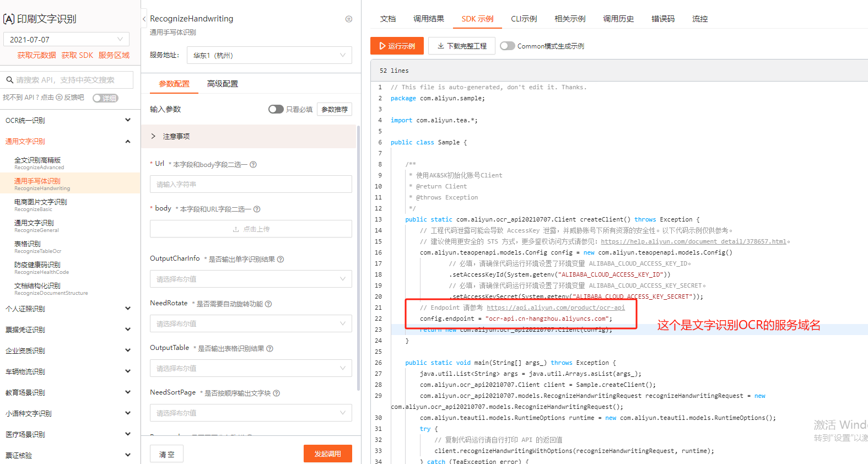The height and width of the screenshot is (464, 868).
Task: Select 全文识别高精版 RecognizeAdvanced item
Action: (70, 163)
